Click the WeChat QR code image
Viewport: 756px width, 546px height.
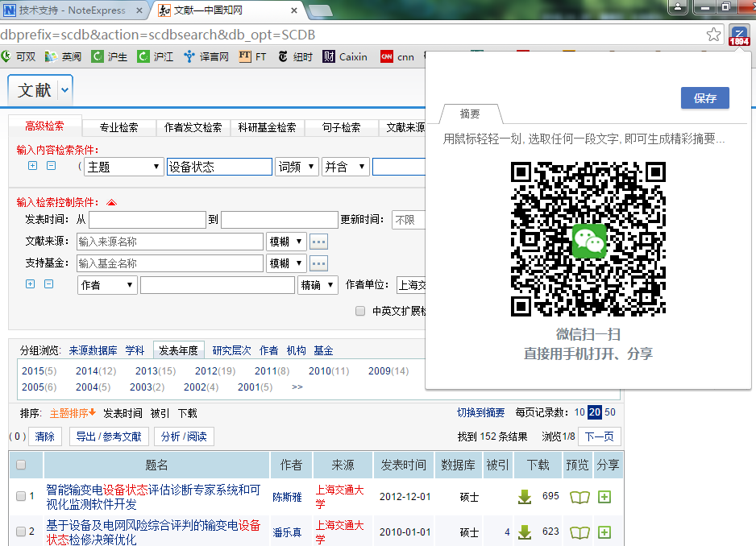588,239
